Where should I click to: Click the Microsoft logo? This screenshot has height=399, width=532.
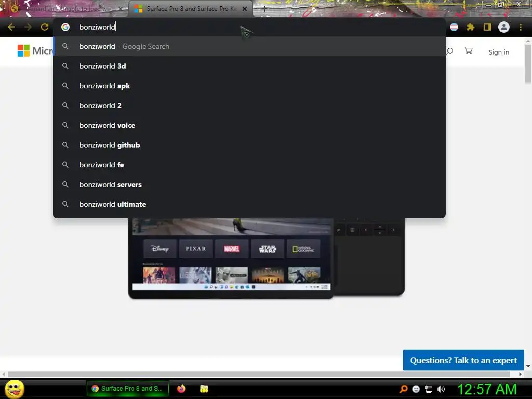point(35,51)
